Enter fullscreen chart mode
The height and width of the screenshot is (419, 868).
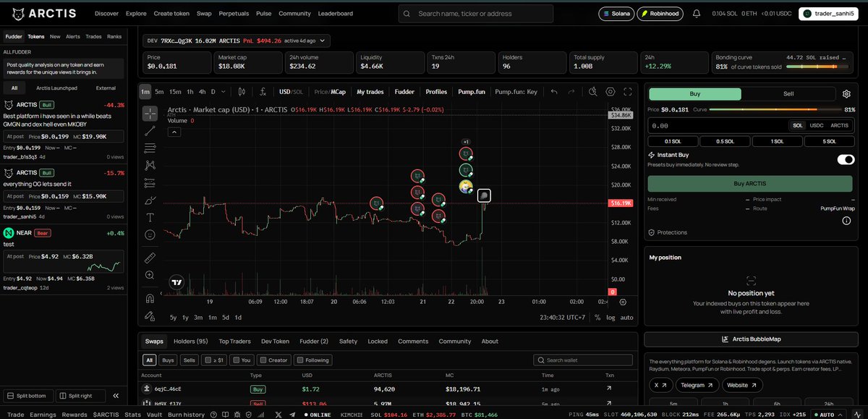(629, 92)
